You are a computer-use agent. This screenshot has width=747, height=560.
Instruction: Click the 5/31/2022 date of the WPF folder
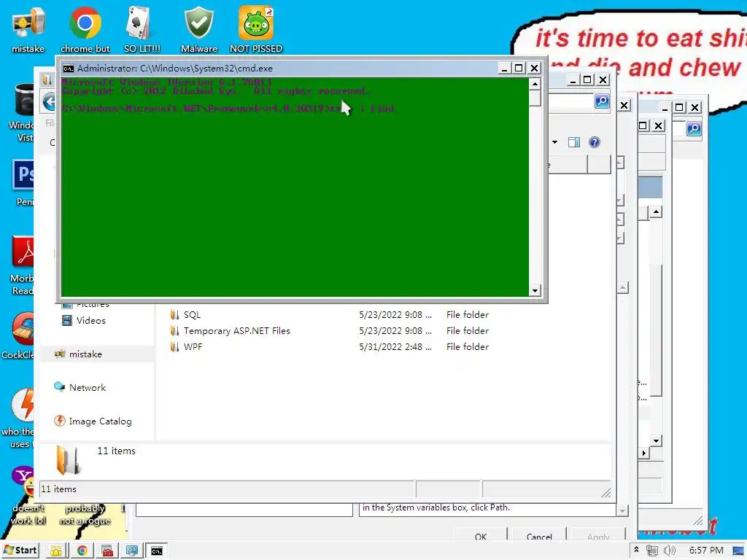395,347
